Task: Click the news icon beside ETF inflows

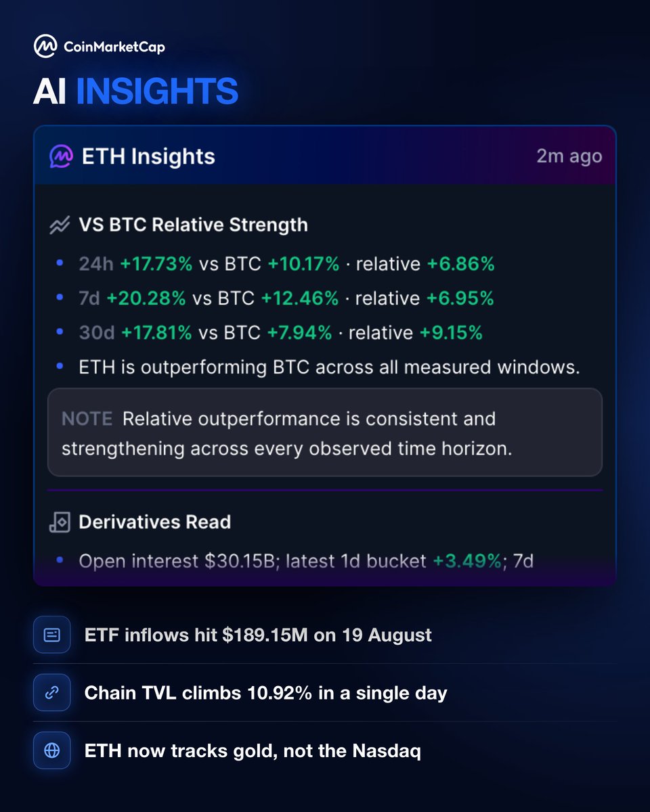Action: pos(51,635)
